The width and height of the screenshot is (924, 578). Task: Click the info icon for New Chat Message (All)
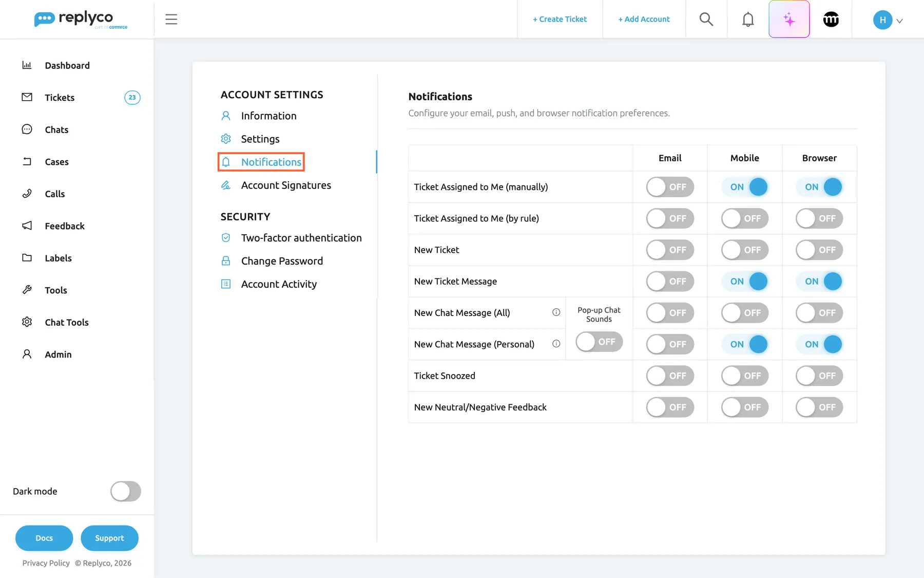pyautogui.click(x=556, y=312)
